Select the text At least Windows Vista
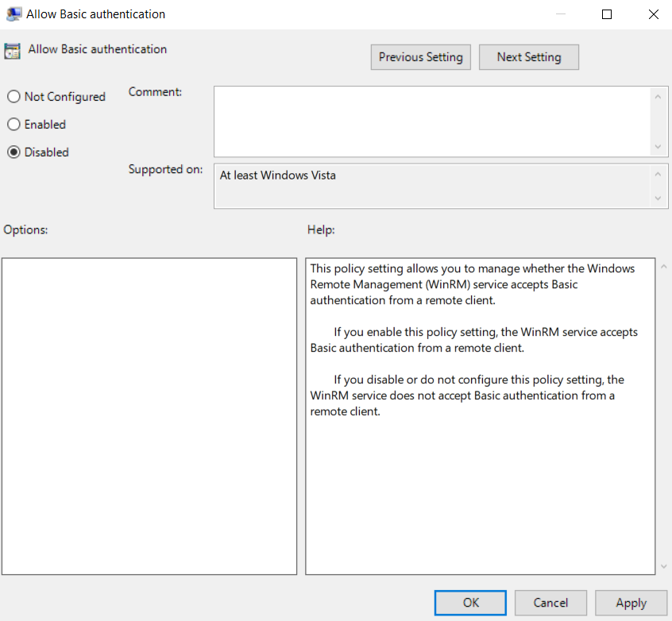The image size is (672, 621). 277,175
